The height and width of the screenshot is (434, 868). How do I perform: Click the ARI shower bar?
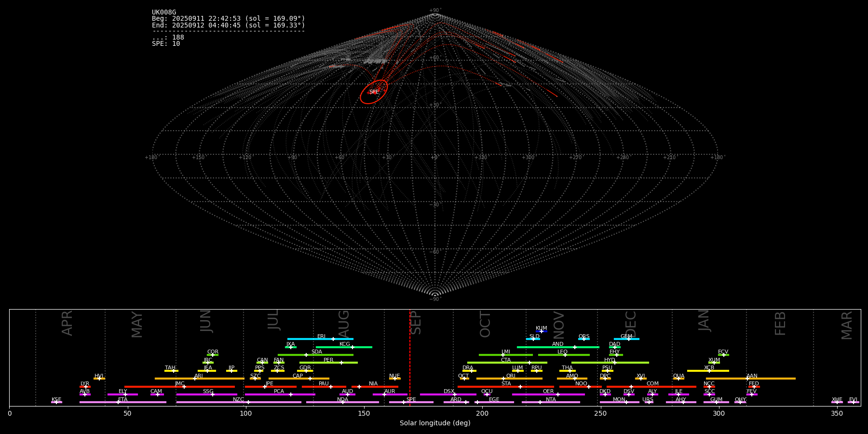click(x=200, y=379)
